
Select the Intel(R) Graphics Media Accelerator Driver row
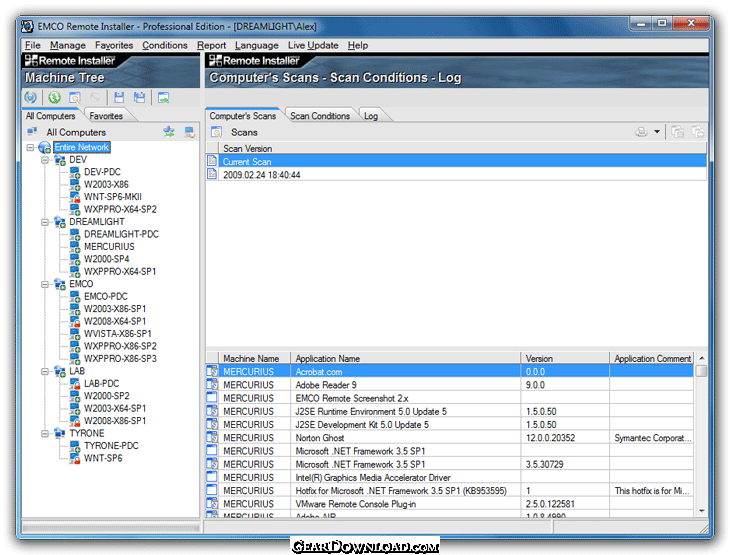(x=450, y=477)
